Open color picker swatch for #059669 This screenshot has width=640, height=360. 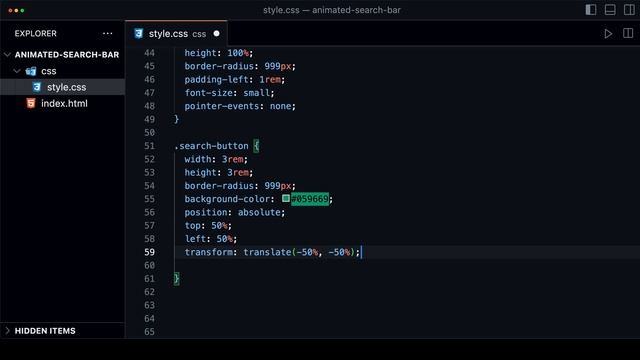pyautogui.click(x=286, y=198)
